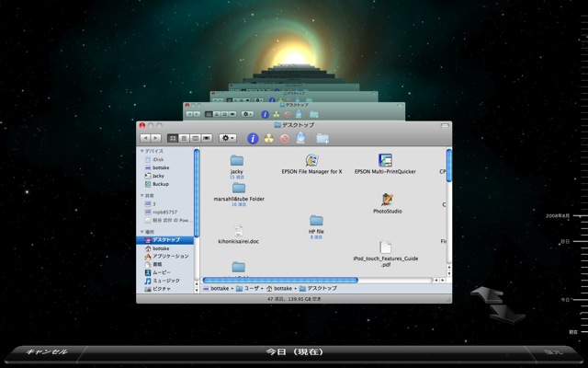588x368 pixels.
Task: Go forward with the Finder forward arrow
Action: [155, 138]
